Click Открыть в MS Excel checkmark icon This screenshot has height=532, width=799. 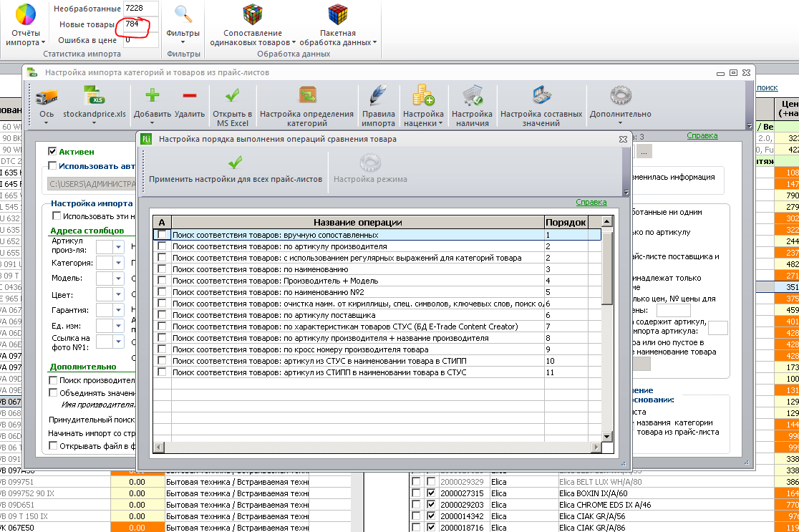pos(233,95)
